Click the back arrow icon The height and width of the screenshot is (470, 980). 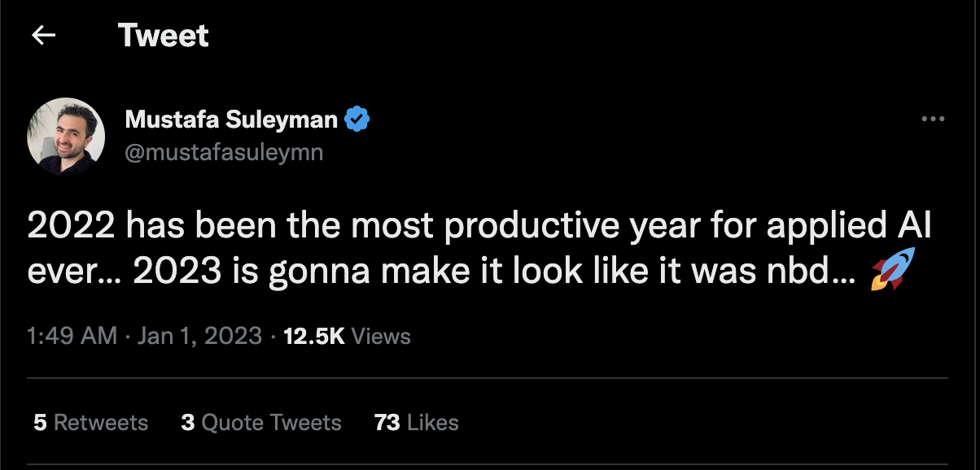pos(43,35)
